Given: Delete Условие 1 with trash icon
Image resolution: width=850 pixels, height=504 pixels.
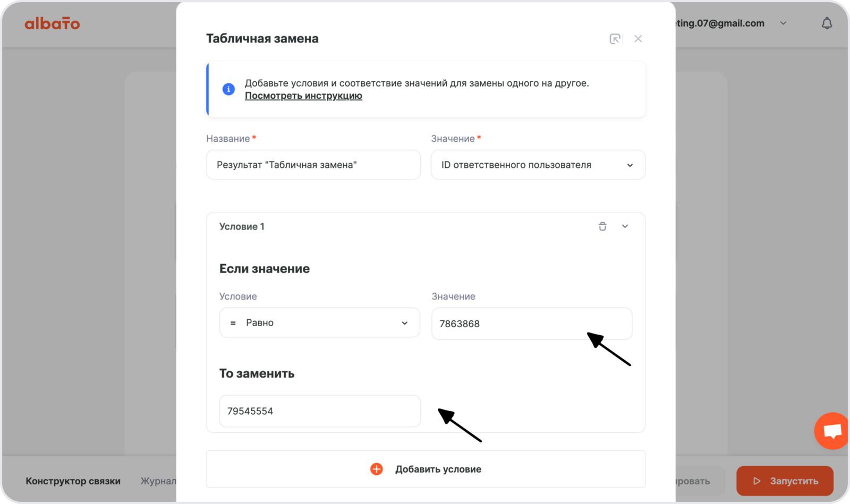Looking at the screenshot, I should coord(602,227).
